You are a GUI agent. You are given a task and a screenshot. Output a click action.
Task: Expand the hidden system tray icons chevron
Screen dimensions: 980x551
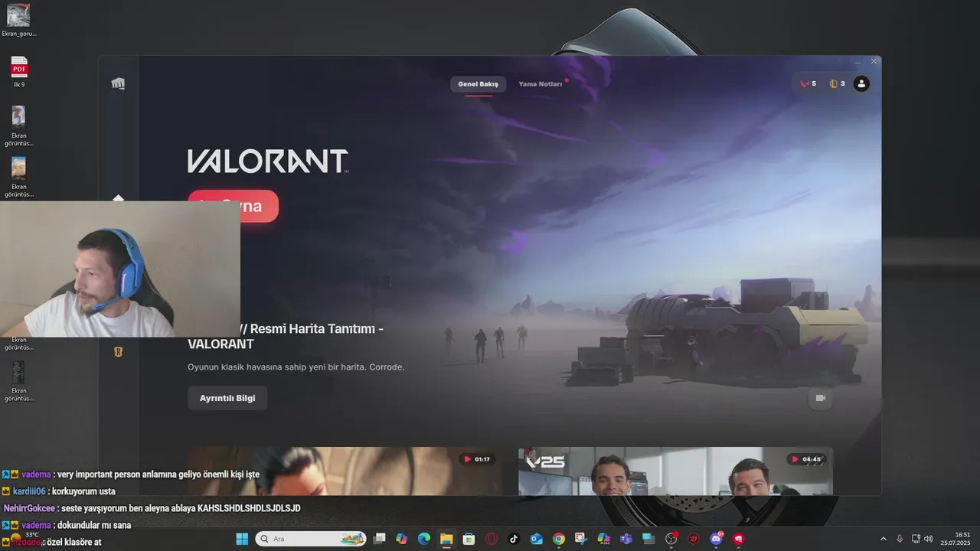coord(883,539)
